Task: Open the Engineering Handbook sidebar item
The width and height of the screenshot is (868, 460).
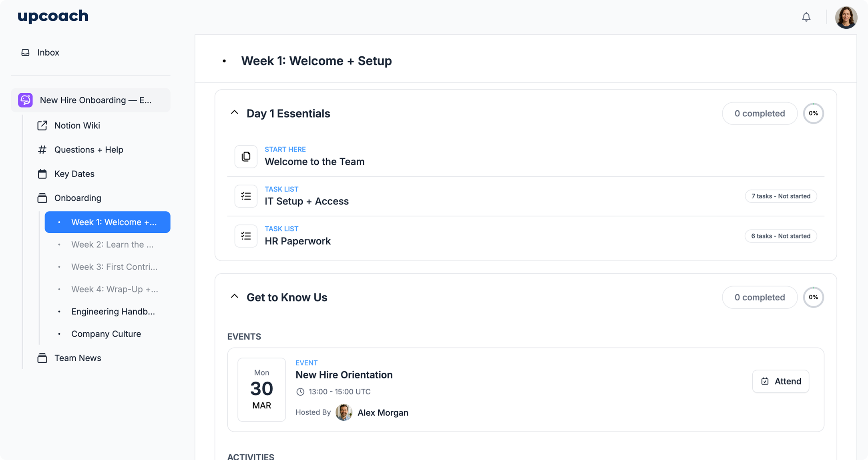Action: tap(113, 312)
